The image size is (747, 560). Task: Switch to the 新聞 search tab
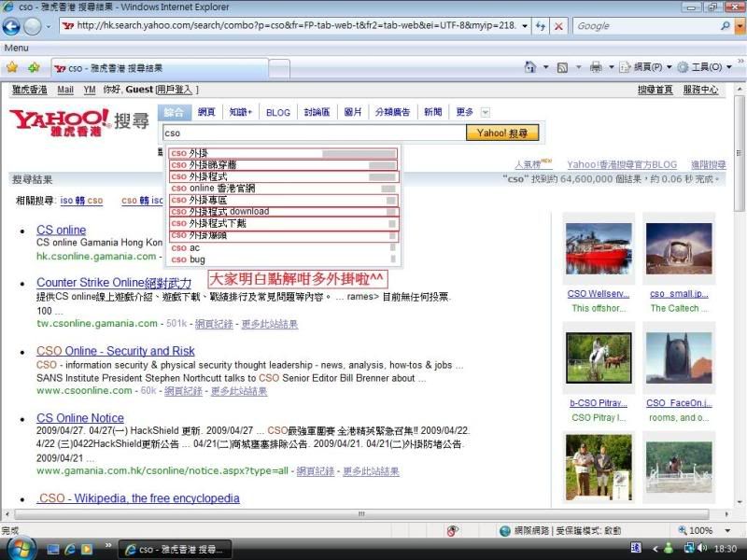(432, 112)
